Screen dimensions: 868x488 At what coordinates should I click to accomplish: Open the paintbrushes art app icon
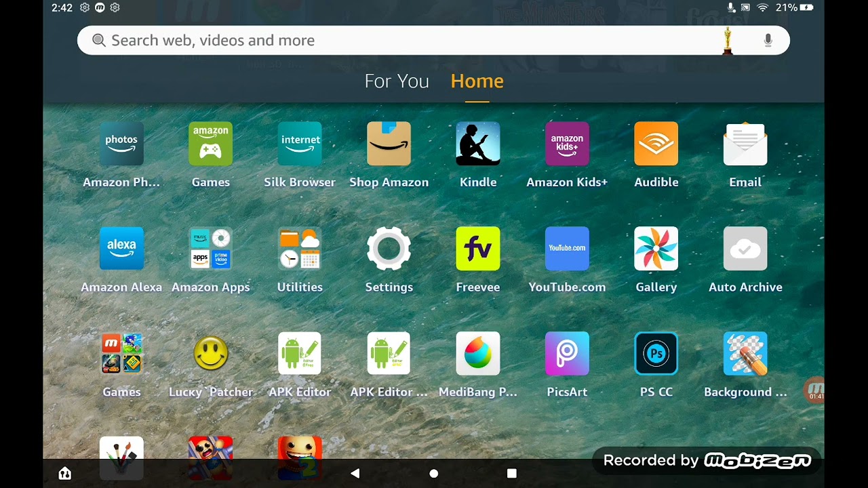point(121,457)
